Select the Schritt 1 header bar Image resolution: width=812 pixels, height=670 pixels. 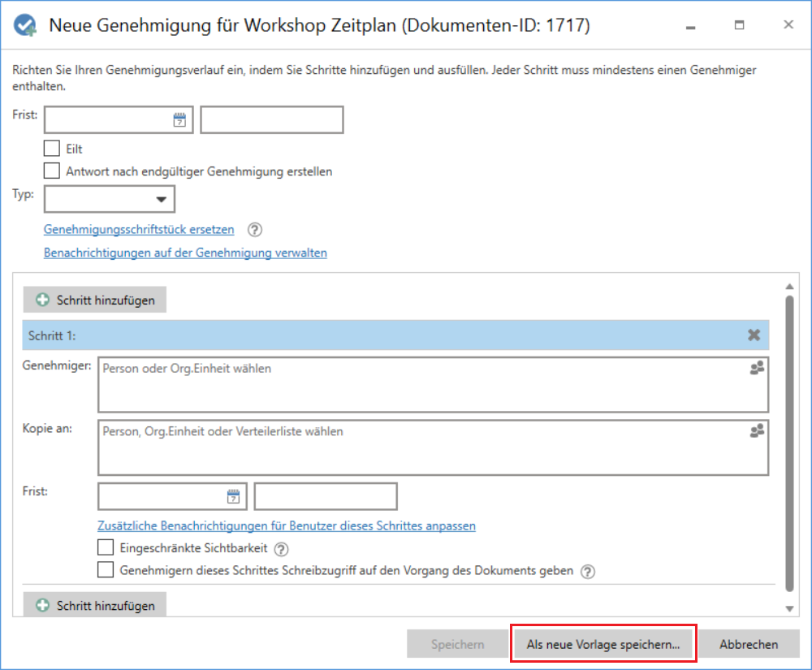395,335
